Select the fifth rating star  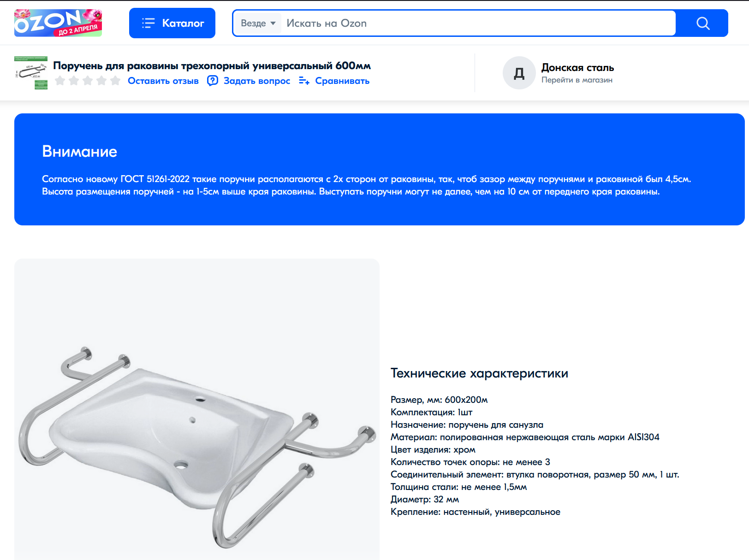(115, 81)
